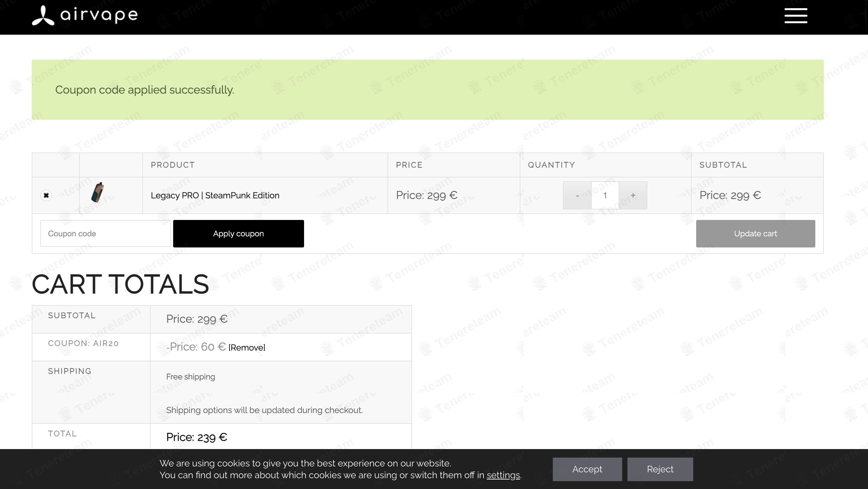Click the SHIPPING row label
This screenshot has width=868, height=489.
(x=70, y=371)
